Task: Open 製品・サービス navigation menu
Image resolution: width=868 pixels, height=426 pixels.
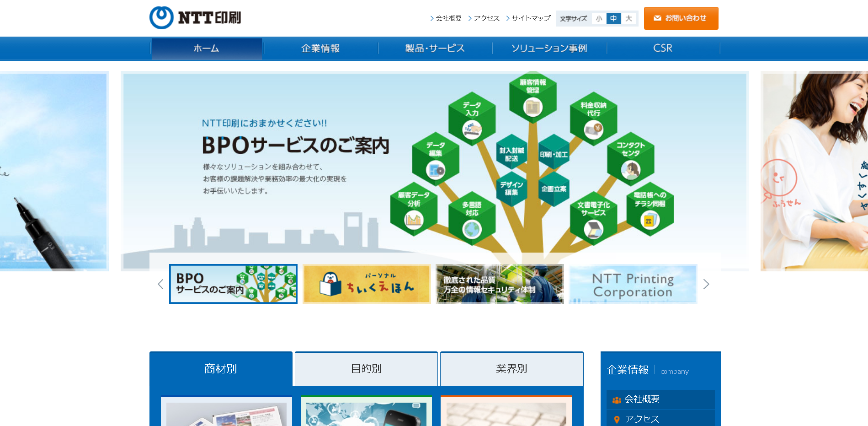Action: click(435, 48)
